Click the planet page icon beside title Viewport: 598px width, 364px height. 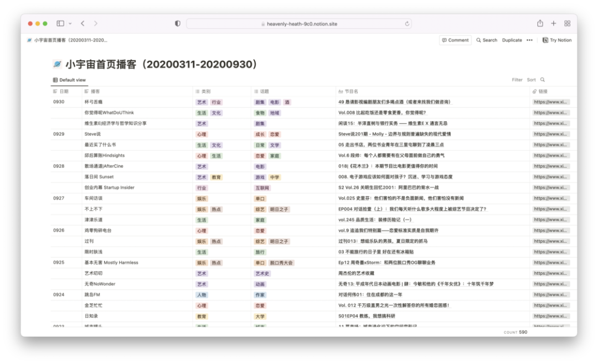[x=57, y=64]
